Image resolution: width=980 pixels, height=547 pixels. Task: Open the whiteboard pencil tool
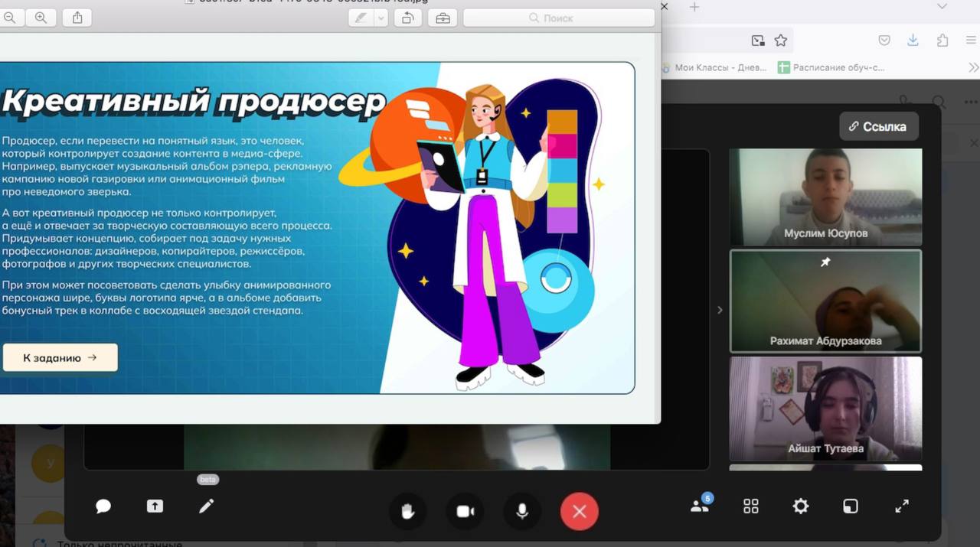coord(206,506)
